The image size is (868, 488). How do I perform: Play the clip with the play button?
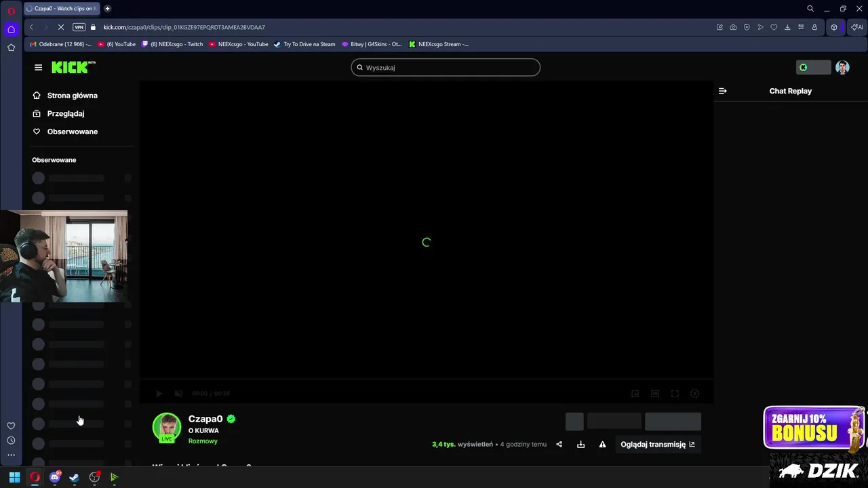pyautogui.click(x=159, y=393)
